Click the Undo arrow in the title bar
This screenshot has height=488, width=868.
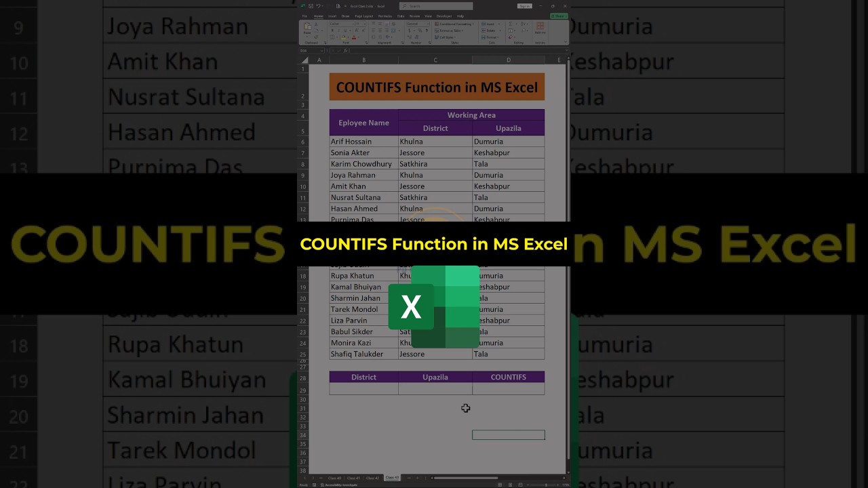click(x=318, y=6)
